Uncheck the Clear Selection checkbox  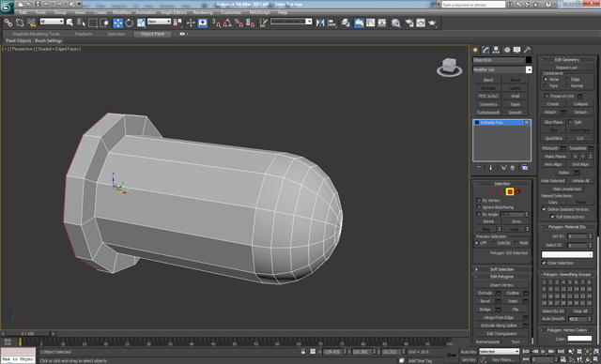tap(544, 263)
